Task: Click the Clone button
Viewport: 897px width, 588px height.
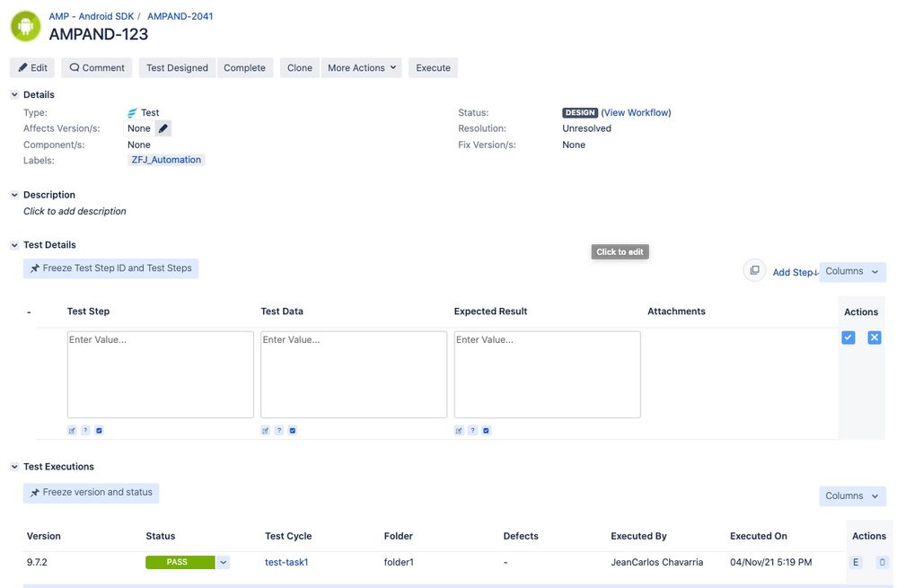Action: point(300,67)
